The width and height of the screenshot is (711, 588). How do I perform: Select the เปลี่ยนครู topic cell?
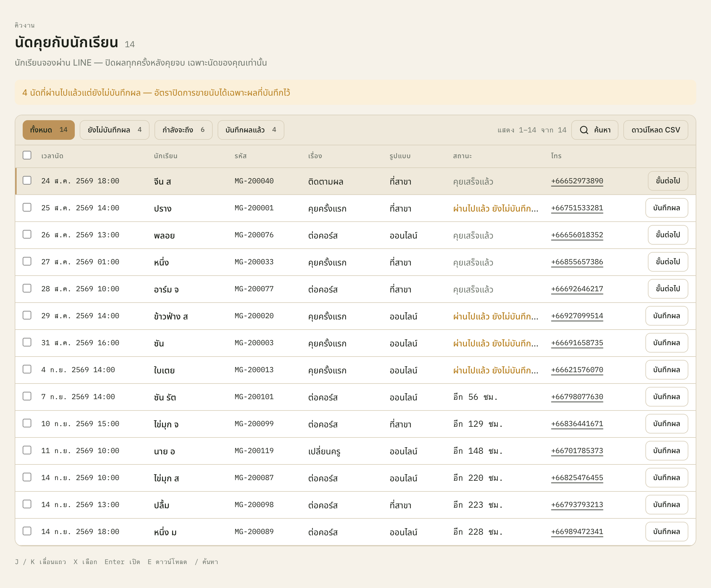pos(324,451)
